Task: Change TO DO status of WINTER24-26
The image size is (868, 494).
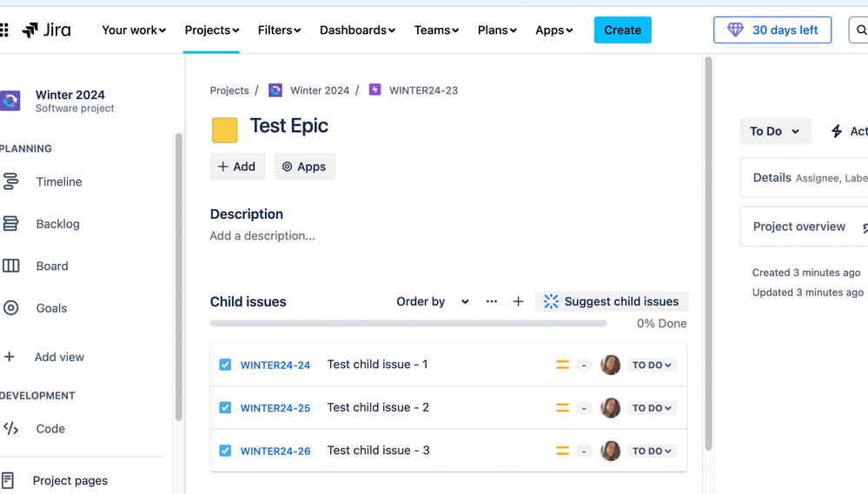Action: pyautogui.click(x=652, y=451)
